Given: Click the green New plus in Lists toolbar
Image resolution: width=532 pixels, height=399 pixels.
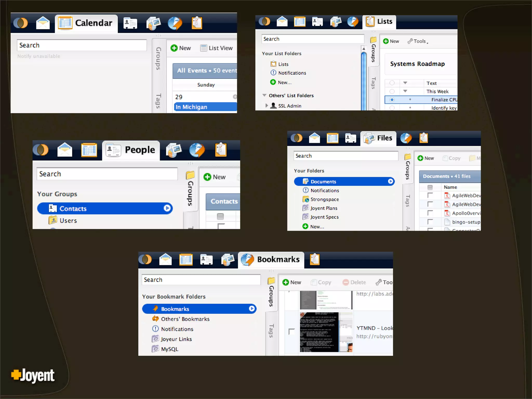Looking at the screenshot, I should [x=386, y=41].
